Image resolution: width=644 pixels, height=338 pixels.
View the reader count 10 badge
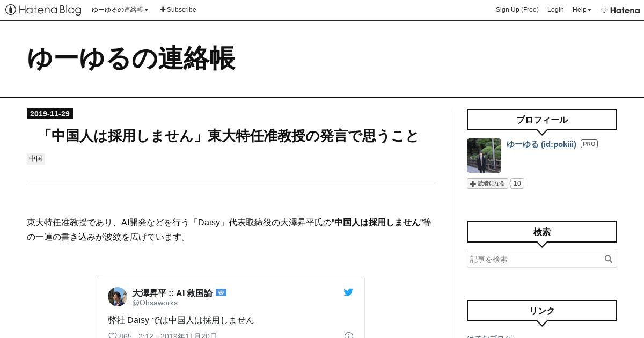click(x=517, y=183)
